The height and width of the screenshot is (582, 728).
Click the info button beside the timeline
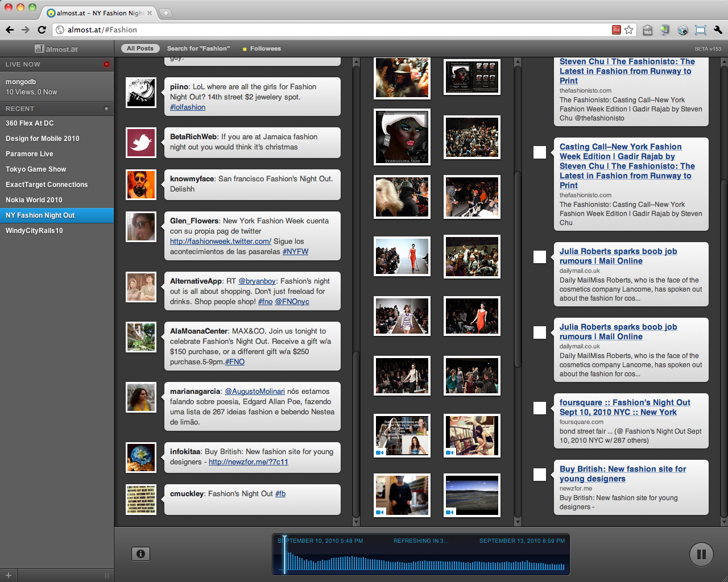140,554
